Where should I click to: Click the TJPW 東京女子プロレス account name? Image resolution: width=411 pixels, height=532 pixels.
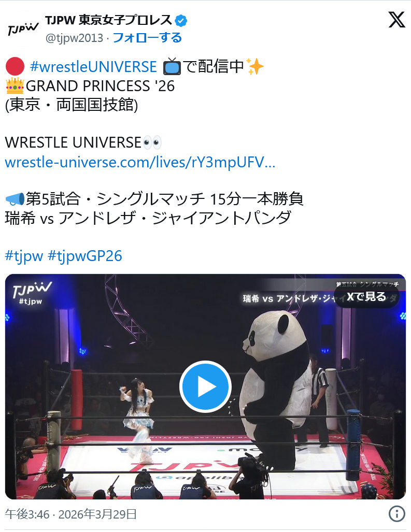coord(109,20)
